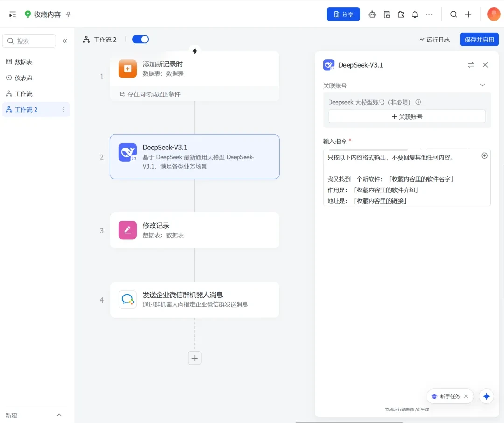The image size is (504, 423).
Task: Click the lightning trigger icon above step 1
Action: (x=195, y=51)
